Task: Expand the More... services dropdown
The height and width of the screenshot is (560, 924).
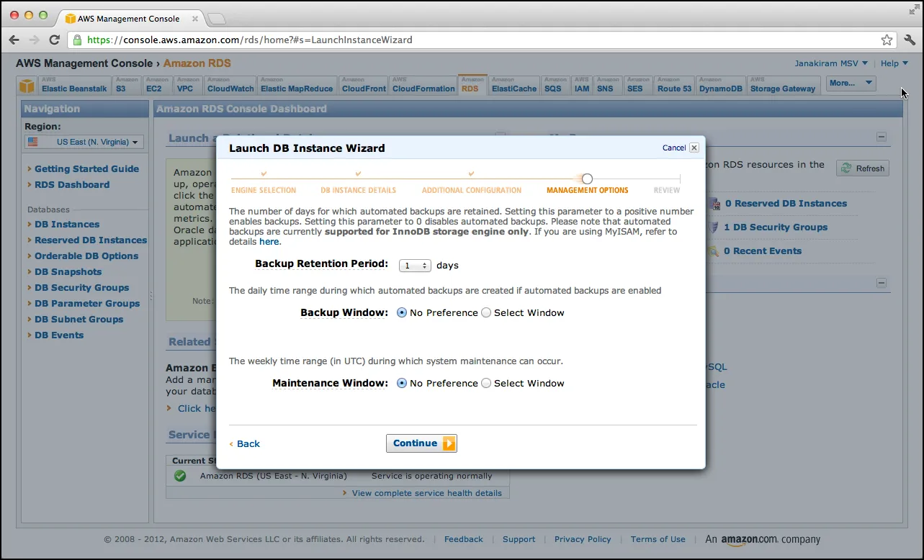Action: (x=851, y=83)
